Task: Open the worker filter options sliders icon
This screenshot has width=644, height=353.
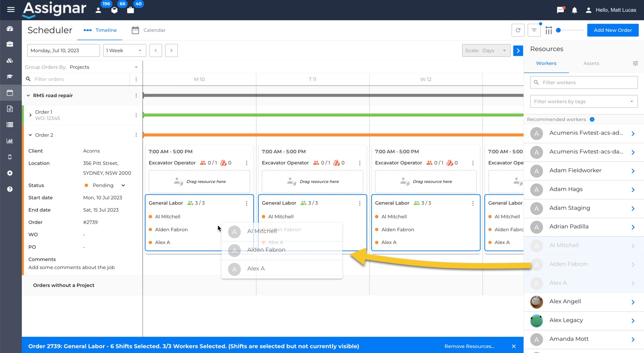Action: coord(635,63)
